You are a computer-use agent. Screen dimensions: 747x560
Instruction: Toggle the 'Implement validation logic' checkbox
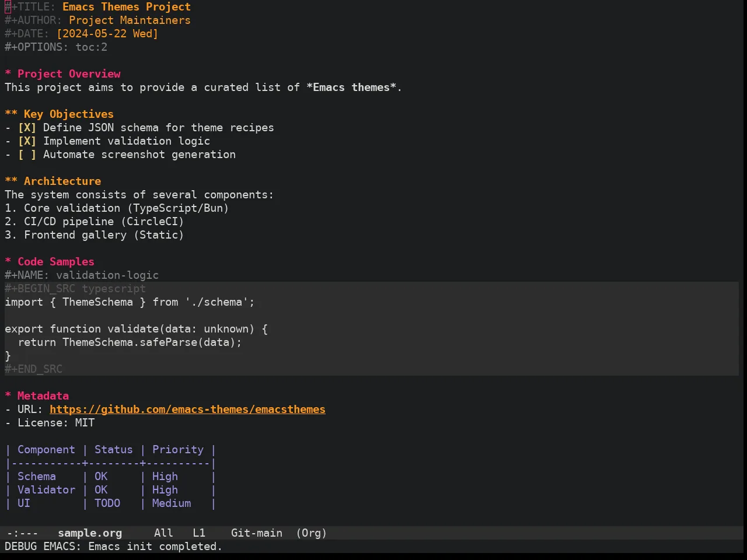[x=27, y=141]
